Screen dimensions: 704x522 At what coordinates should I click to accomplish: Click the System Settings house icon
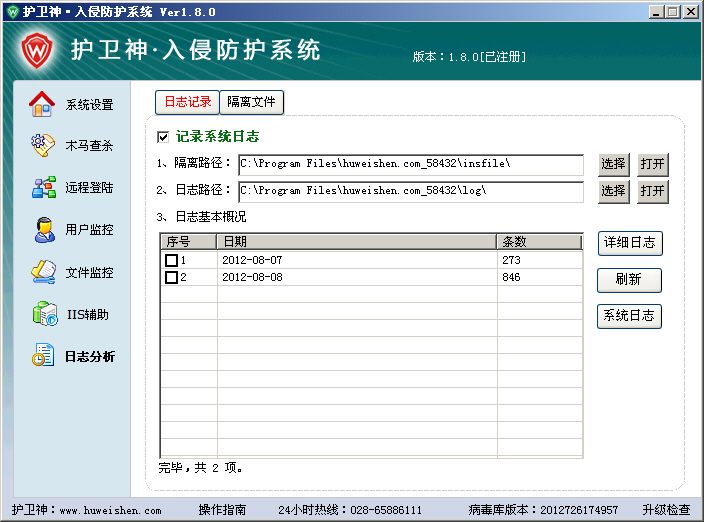point(42,104)
